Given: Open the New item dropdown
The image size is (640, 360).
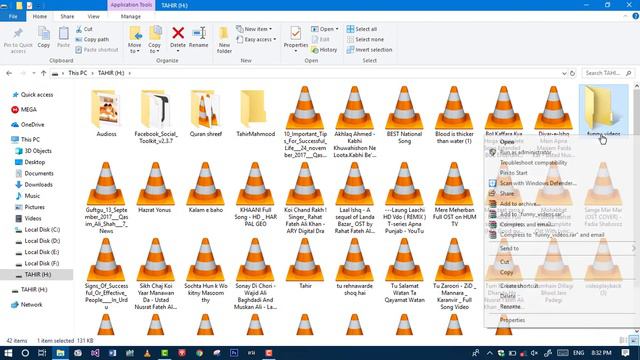Looking at the screenshot, I should [253, 29].
